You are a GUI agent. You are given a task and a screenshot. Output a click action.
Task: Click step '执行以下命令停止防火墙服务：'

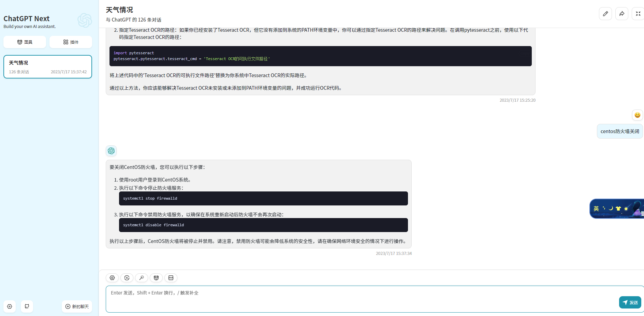(151, 188)
